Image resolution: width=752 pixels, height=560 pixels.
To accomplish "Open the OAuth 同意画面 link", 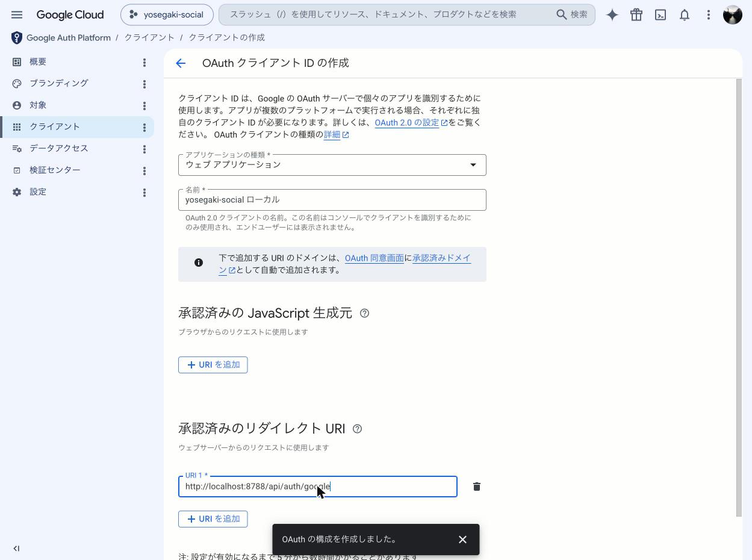I will pos(374,258).
